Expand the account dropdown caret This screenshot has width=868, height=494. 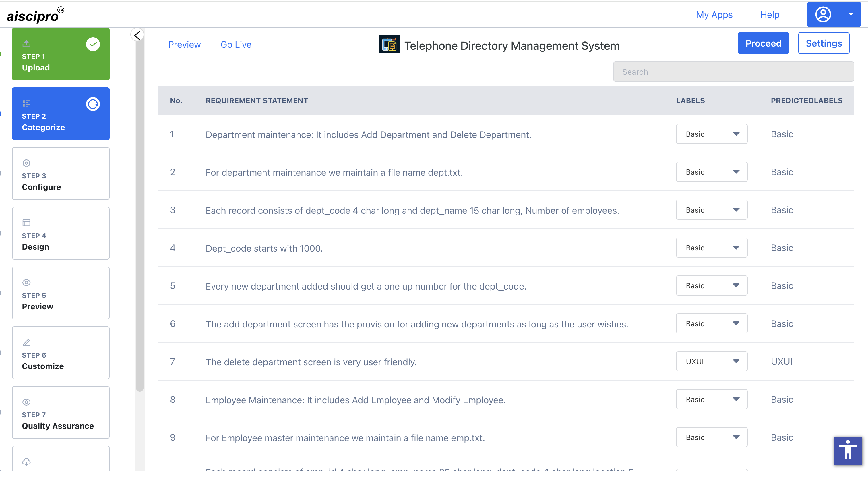(851, 15)
